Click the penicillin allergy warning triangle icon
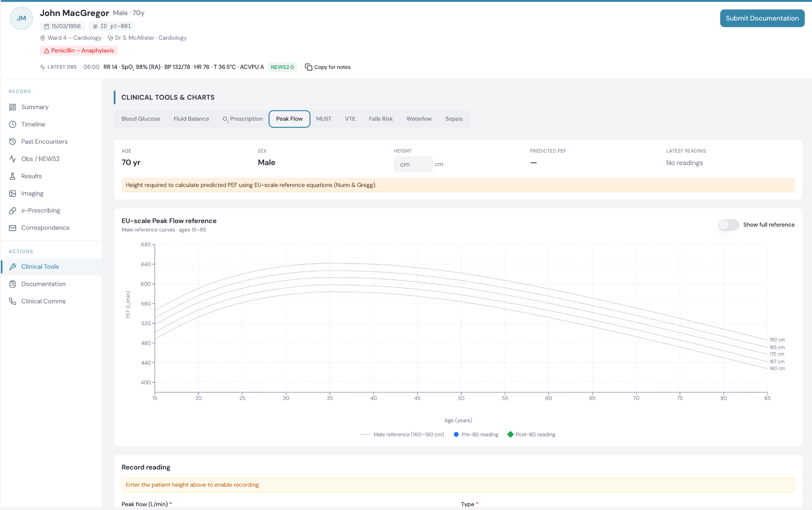 47,51
